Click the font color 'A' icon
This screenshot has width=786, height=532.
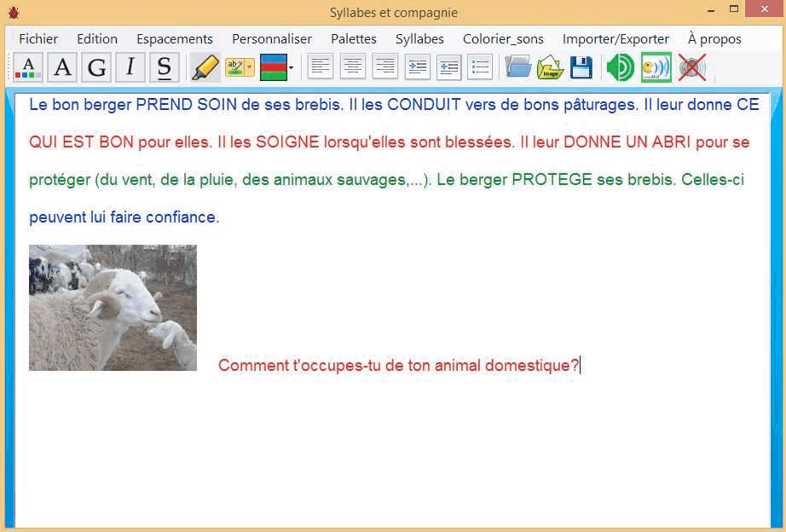point(28,67)
